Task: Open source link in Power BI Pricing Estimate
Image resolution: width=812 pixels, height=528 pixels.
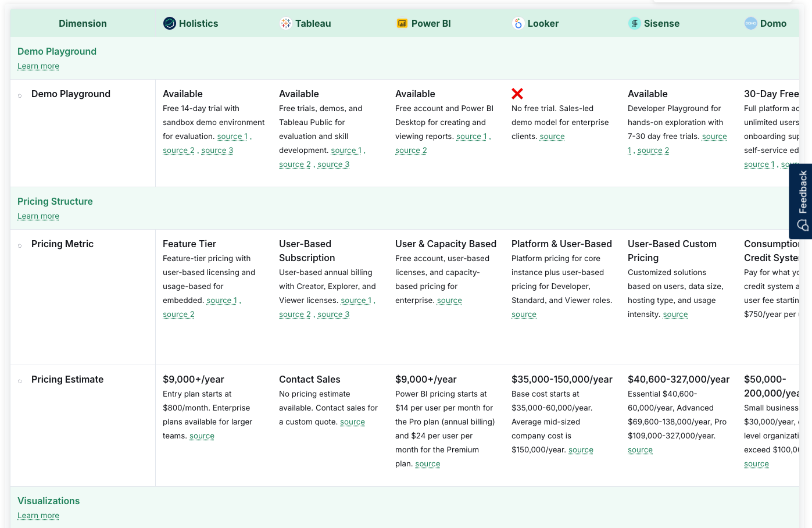Action: point(428,464)
